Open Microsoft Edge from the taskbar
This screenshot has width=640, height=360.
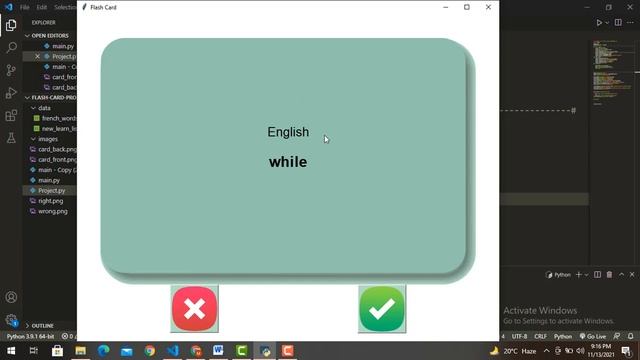click(103, 351)
